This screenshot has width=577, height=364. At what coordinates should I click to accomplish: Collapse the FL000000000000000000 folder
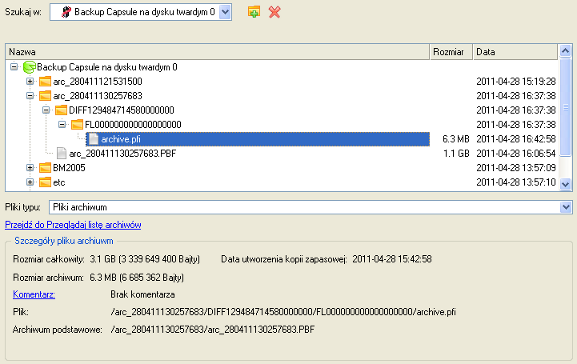[x=62, y=124]
